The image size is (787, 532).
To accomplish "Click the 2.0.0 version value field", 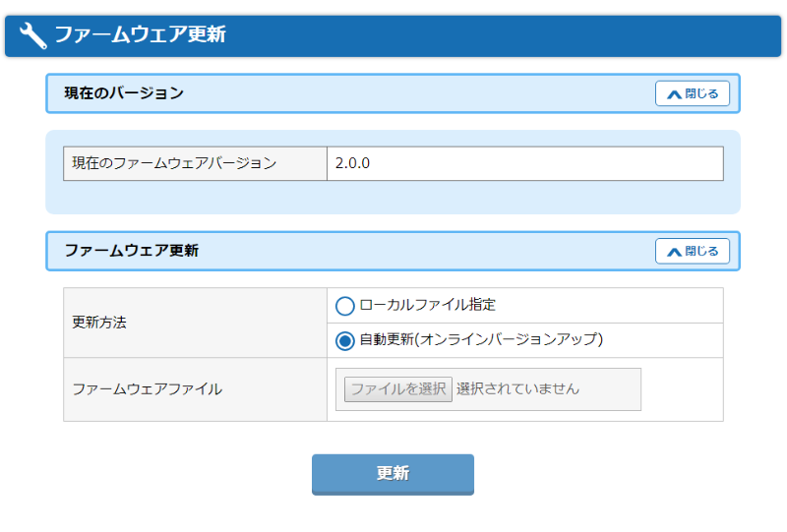I will 524,164.
